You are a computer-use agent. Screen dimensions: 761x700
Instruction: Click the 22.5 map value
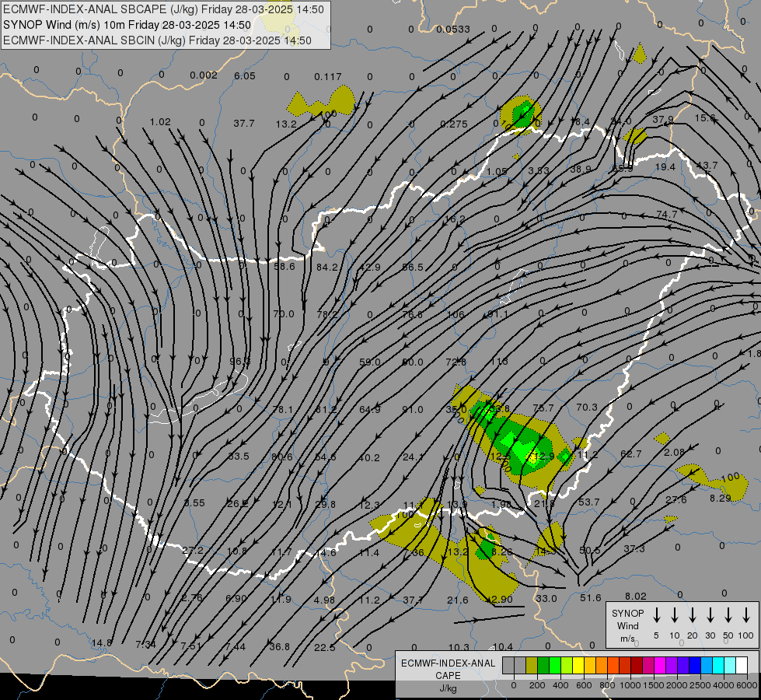click(x=324, y=648)
